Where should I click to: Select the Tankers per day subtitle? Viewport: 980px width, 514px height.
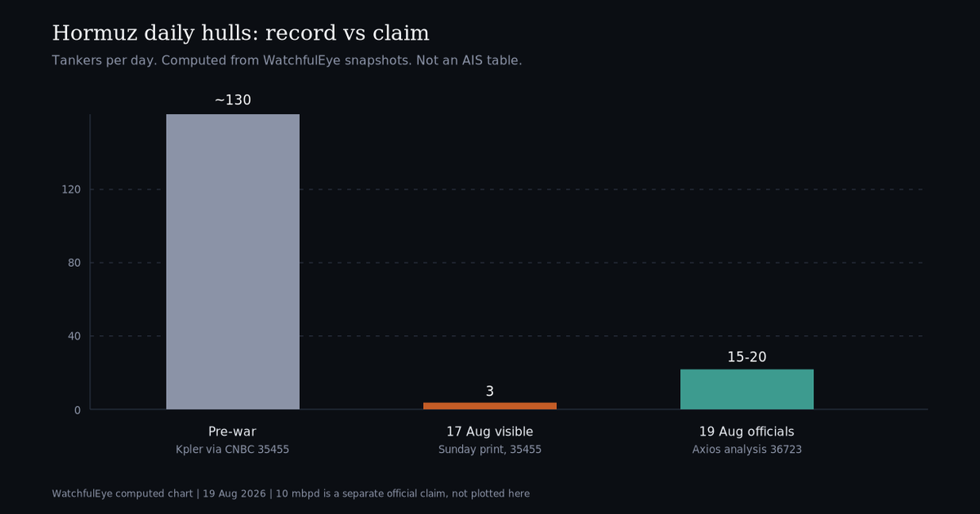tap(287, 60)
